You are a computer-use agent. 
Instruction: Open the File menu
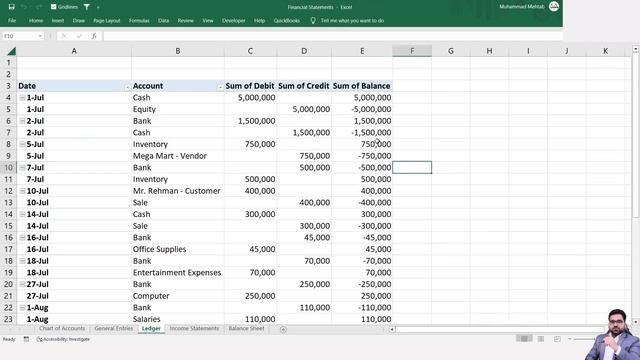coord(12,20)
